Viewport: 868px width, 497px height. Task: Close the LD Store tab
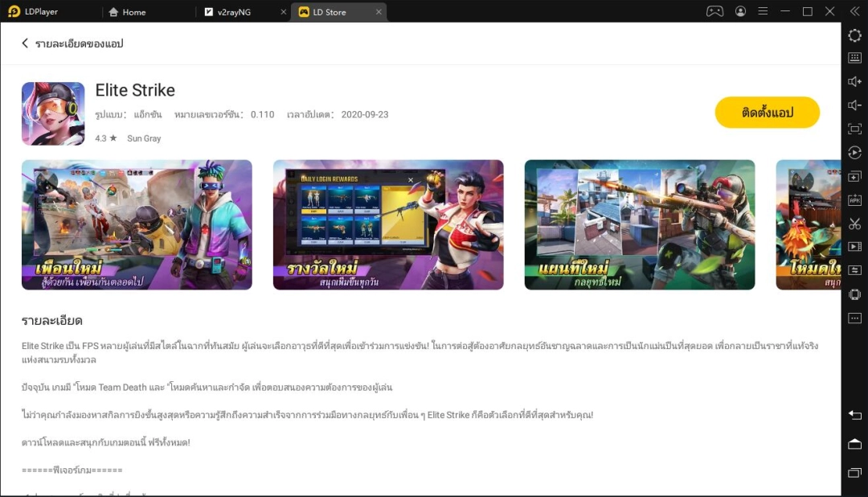[x=375, y=12]
